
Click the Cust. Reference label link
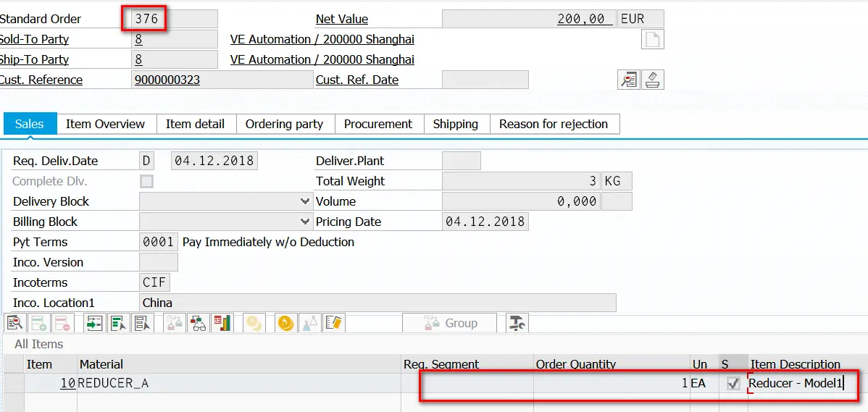[x=41, y=80]
